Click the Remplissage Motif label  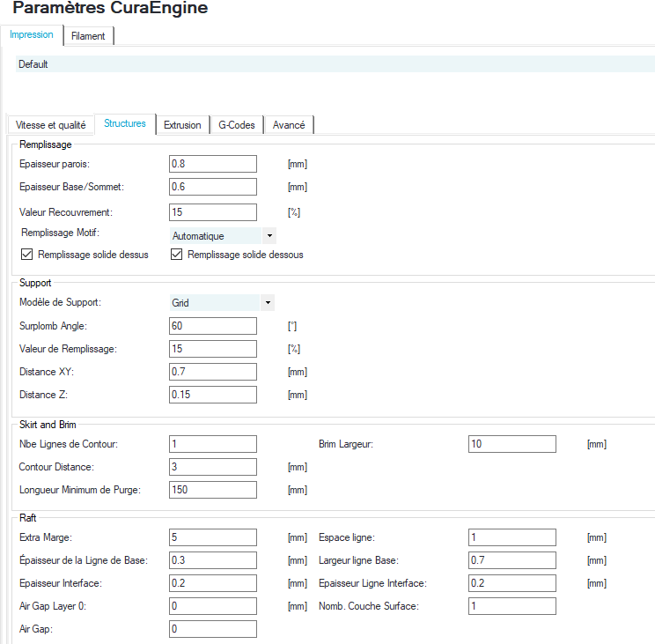coord(61,233)
